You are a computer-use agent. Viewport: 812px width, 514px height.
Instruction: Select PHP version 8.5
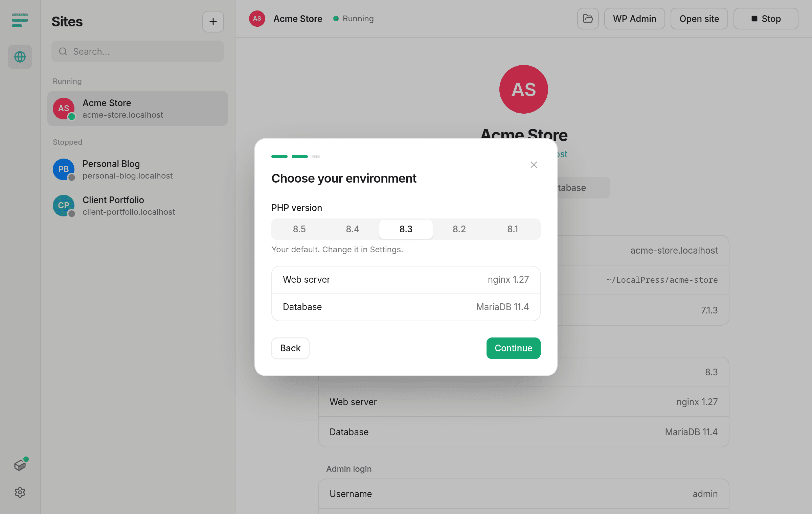(x=299, y=229)
